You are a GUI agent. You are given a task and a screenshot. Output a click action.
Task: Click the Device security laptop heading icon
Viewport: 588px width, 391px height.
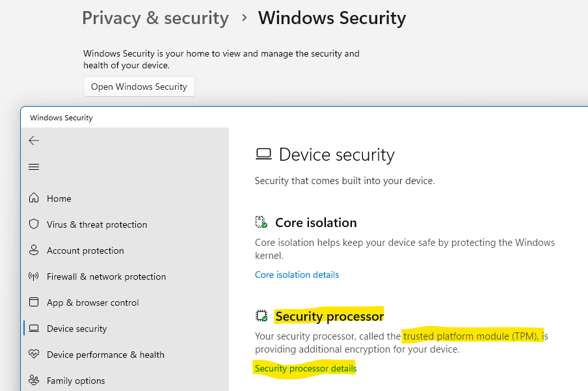tap(263, 154)
